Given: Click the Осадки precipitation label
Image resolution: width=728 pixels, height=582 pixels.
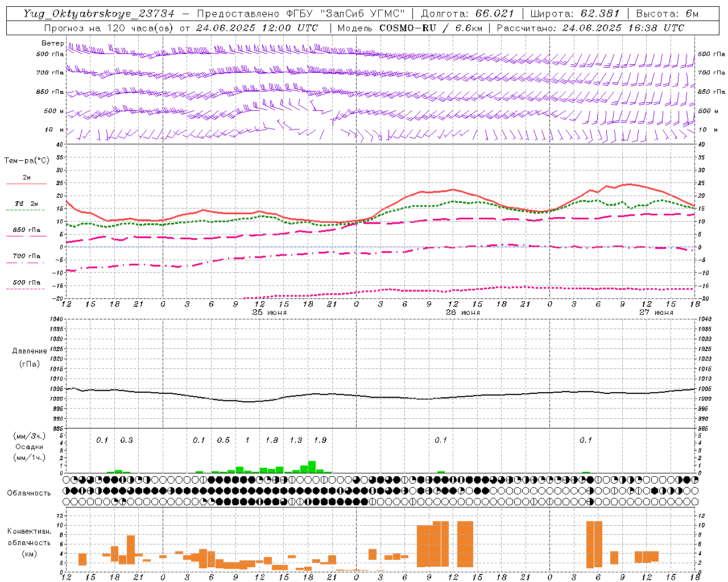Looking at the screenshot, I should click(x=29, y=447).
